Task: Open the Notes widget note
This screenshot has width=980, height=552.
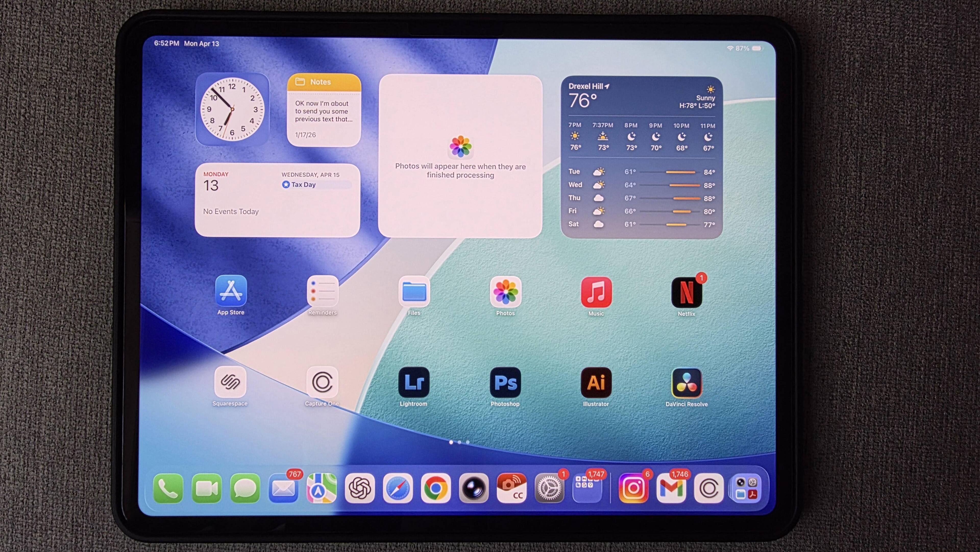Action: 323,111
